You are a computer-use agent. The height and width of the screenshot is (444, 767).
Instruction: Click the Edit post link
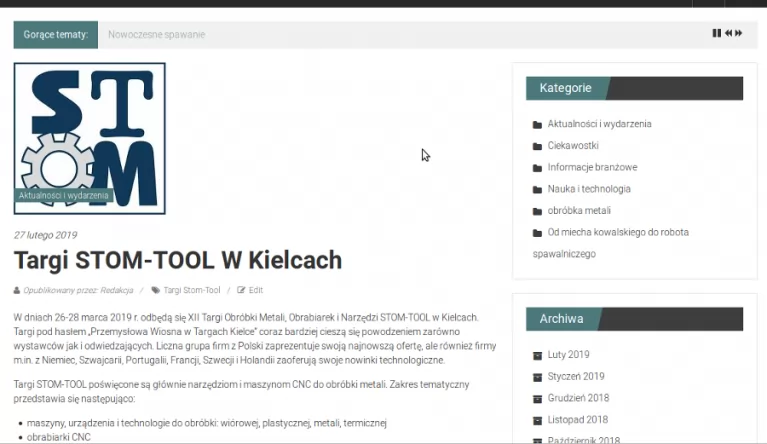[256, 290]
